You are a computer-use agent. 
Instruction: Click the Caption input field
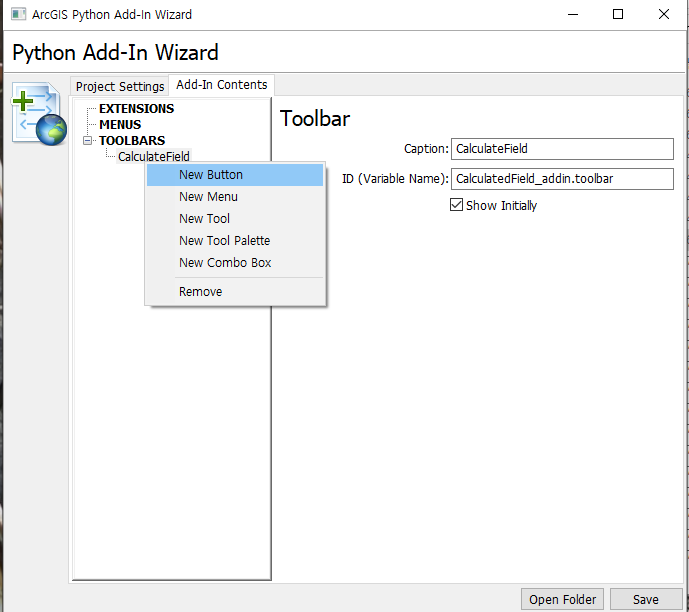[562, 149]
